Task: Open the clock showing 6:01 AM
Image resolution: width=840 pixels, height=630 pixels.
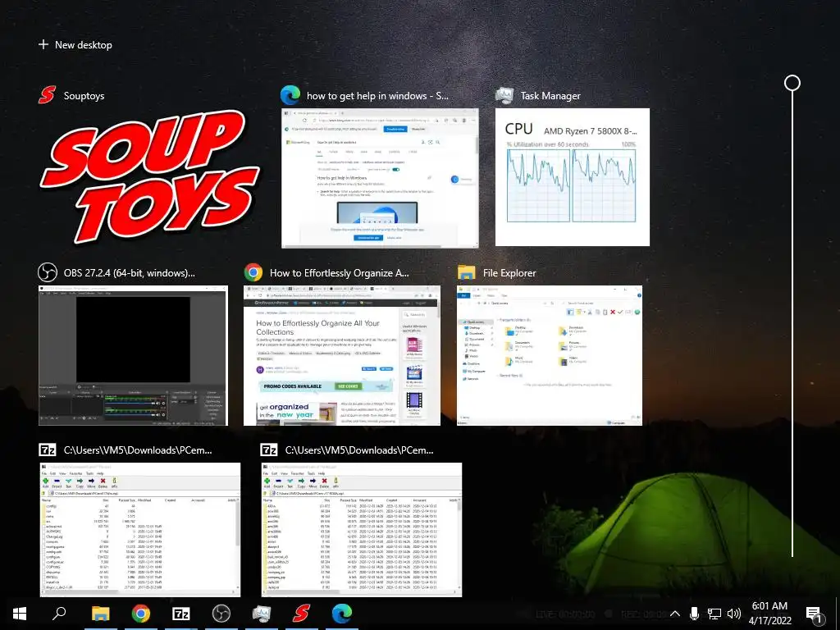Action: tap(769, 614)
